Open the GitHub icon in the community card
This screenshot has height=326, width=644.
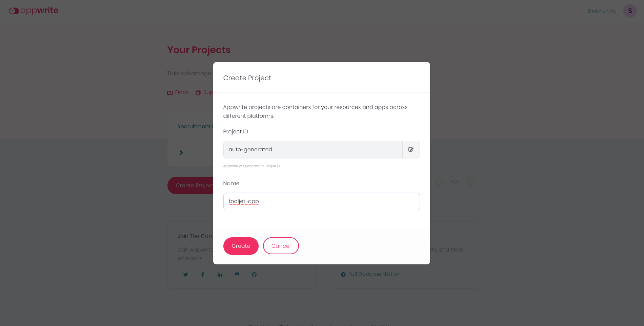pyautogui.click(x=254, y=274)
